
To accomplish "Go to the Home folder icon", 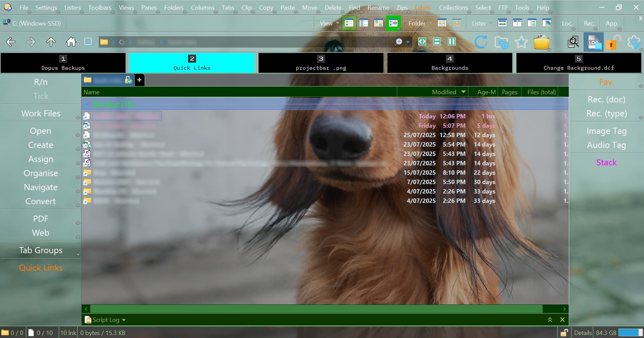I will pyautogui.click(x=71, y=42).
